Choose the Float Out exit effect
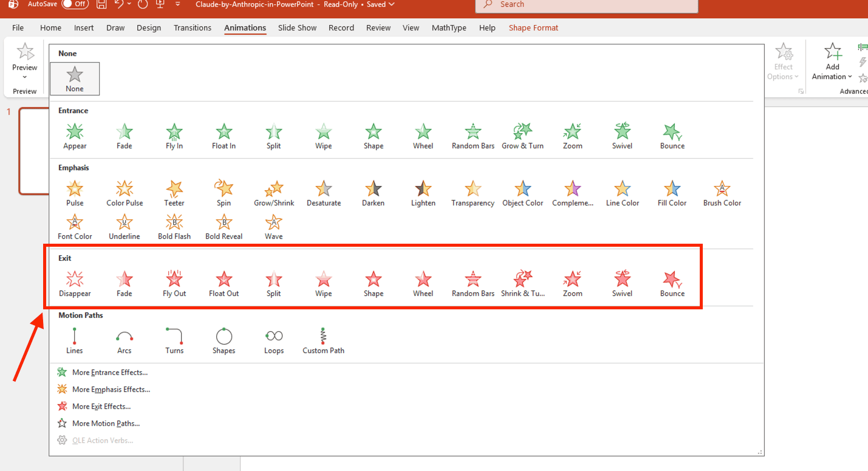Image resolution: width=868 pixels, height=471 pixels. pyautogui.click(x=224, y=284)
